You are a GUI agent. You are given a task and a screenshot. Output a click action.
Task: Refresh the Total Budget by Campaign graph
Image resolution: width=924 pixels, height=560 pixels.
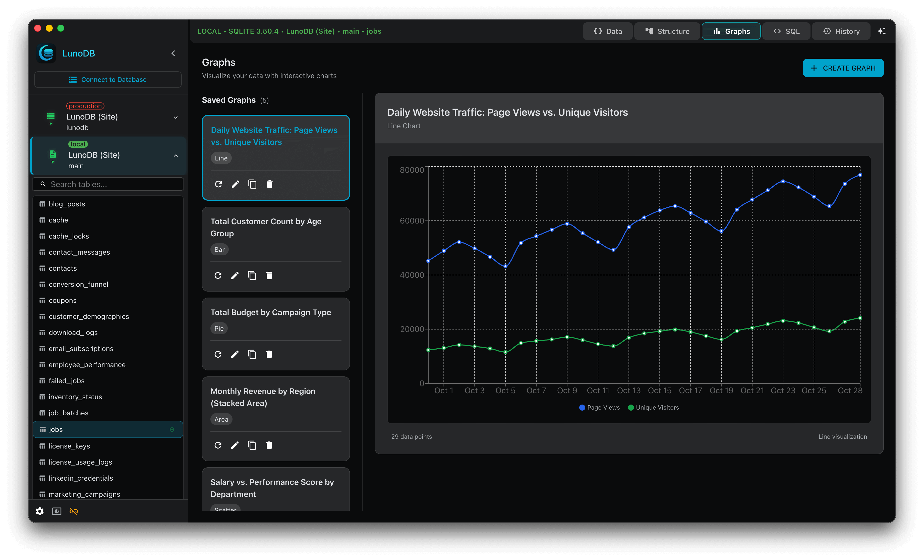(x=218, y=354)
